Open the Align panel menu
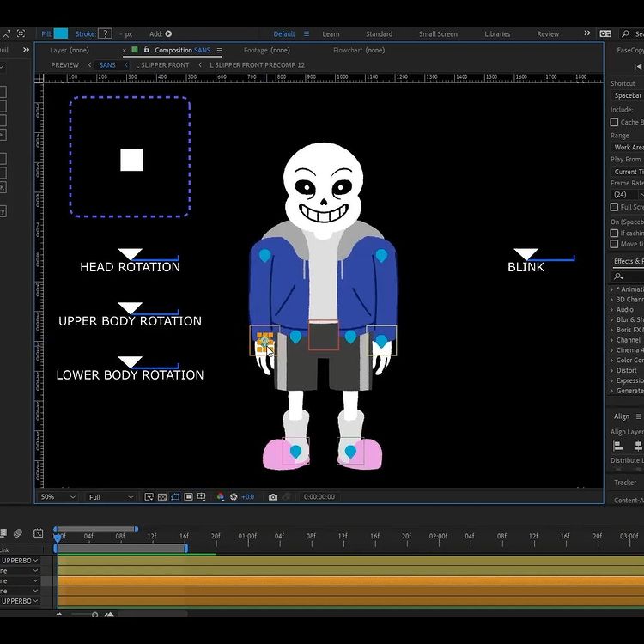 coord(639,416)
